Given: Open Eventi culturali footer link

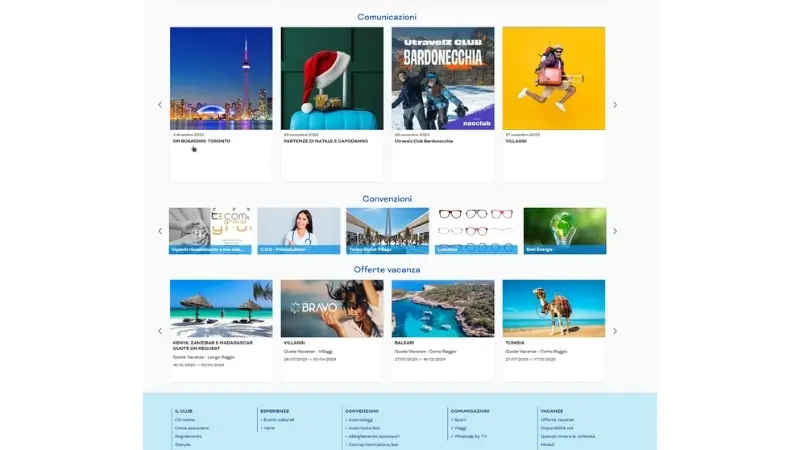Looking at the screenshot, I should [x=278, y=419].
